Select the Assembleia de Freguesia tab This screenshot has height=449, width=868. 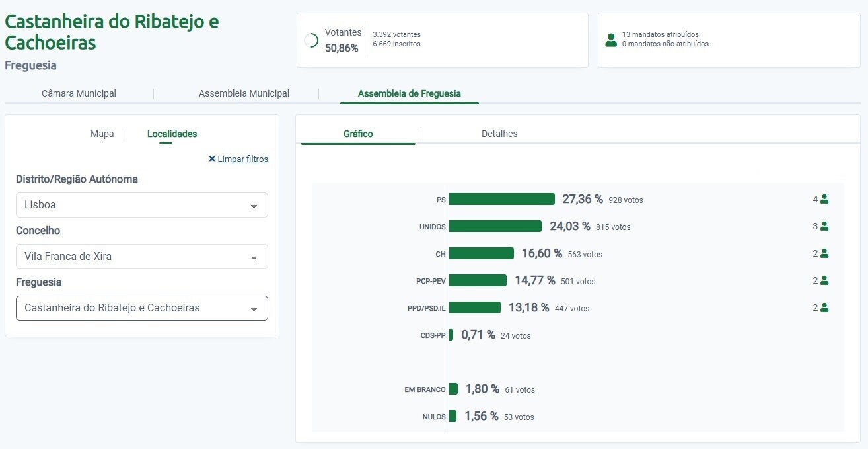pyautogui.click(x=409, y=93)
